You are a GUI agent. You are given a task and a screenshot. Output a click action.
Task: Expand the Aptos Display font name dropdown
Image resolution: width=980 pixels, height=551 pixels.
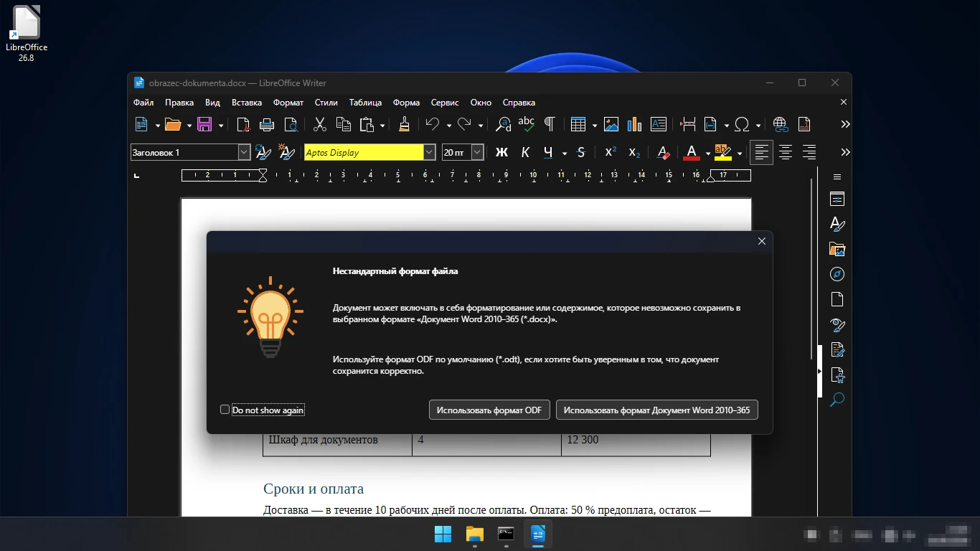point(429,152)
